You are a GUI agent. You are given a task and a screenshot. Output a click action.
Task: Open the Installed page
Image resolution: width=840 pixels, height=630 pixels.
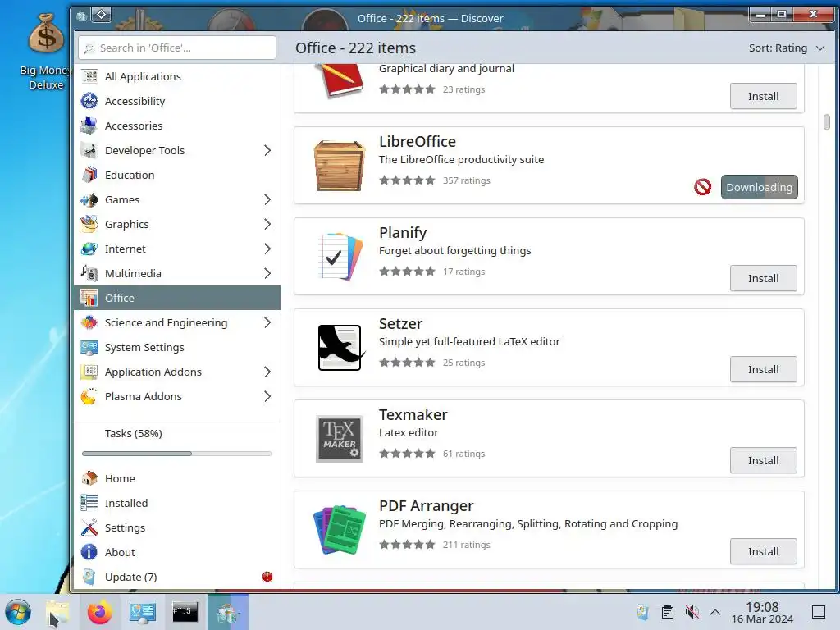click(x=177, y=503)
